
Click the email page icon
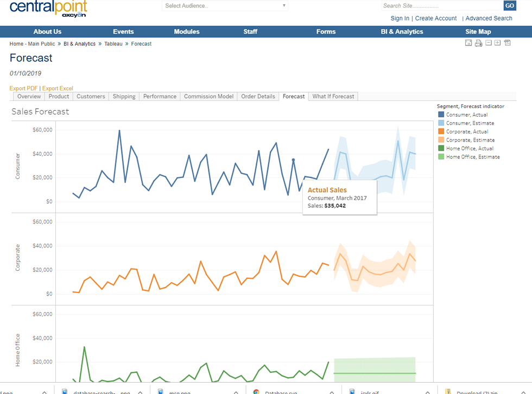point(468,43)
